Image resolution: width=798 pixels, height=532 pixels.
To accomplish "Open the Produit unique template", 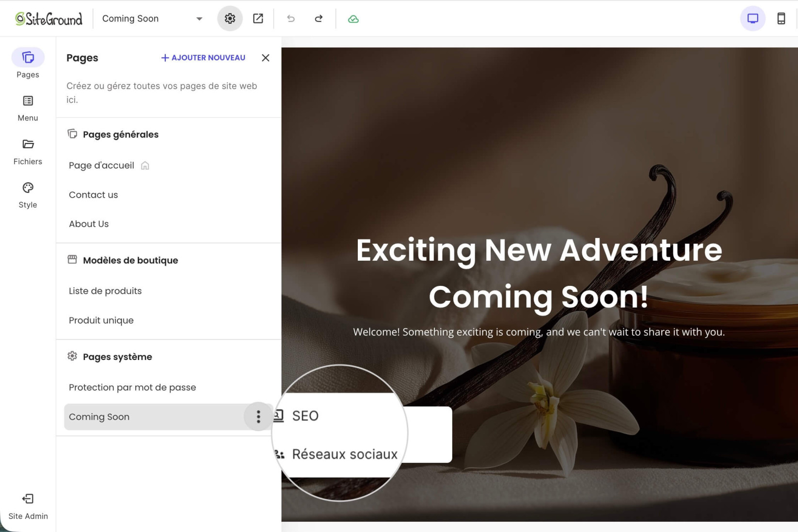I will point(101,320).
